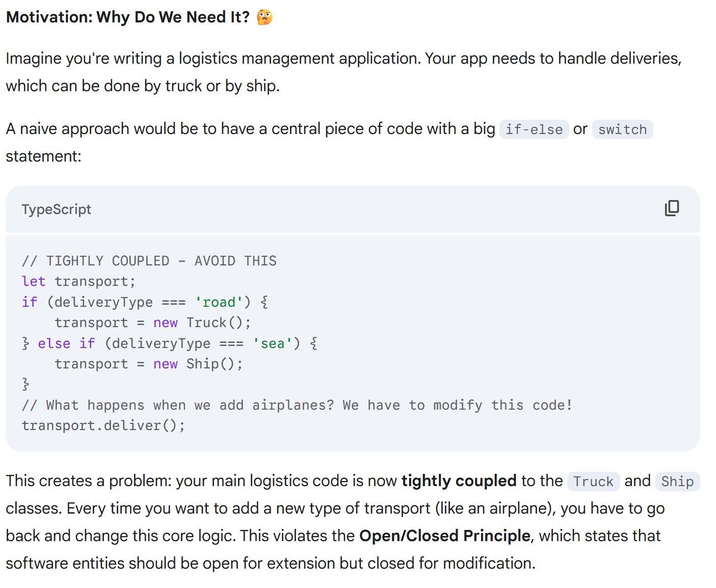The height and width of the screenshot is (588, 716).
Task: Copy the TypeScript code block
Action: tap(672, 208)
